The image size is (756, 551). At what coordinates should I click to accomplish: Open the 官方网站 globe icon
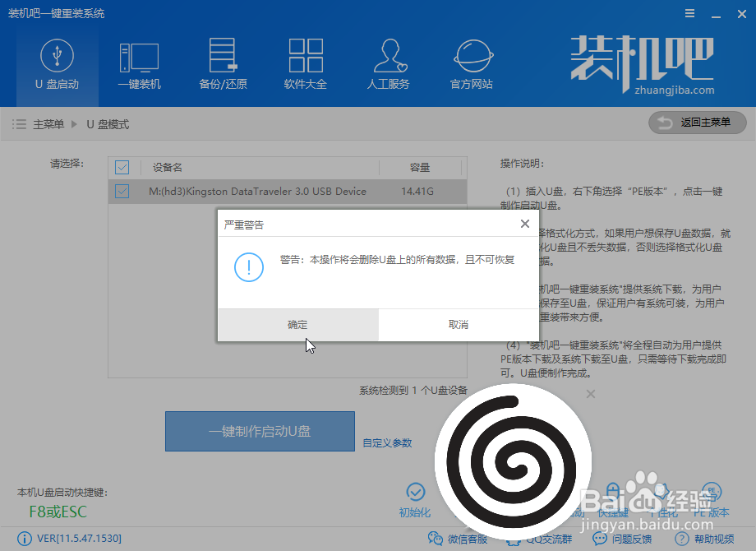point(473,56)
